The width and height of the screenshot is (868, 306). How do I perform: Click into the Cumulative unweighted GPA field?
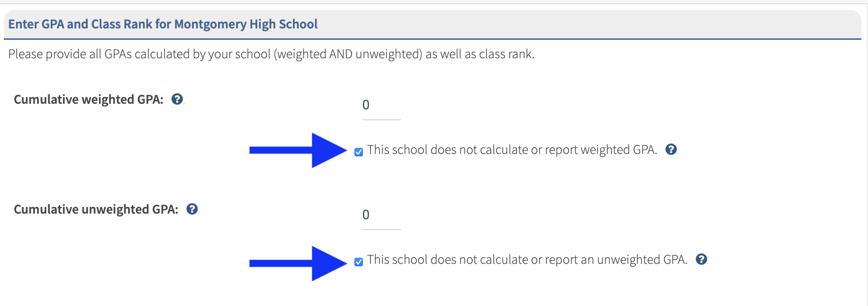point(381,215)
